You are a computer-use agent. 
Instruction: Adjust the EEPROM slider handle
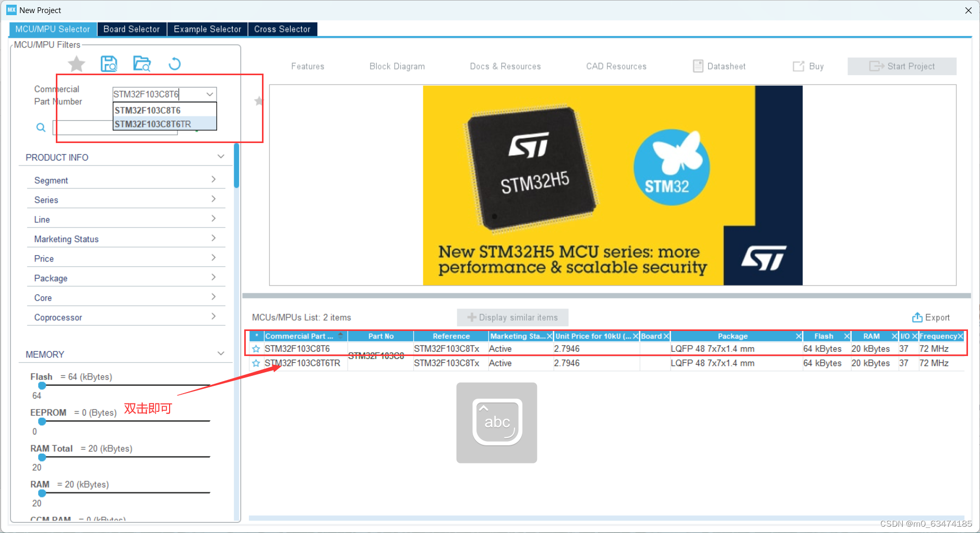point(42,421)
